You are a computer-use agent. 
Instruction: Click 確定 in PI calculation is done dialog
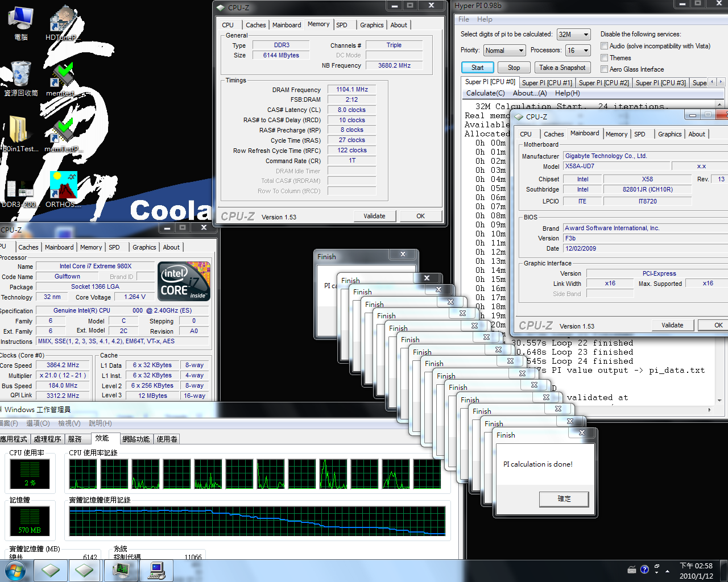tap(564, 499)
